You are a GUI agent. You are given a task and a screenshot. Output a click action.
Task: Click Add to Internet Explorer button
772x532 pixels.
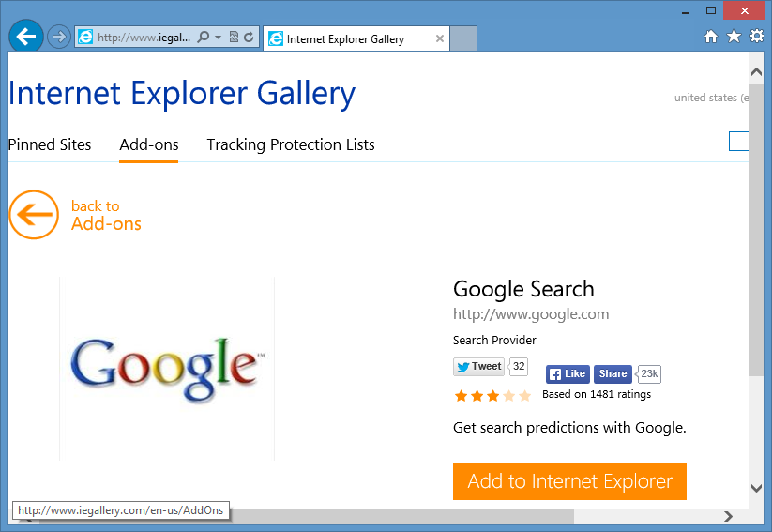[x=569, y=481]
